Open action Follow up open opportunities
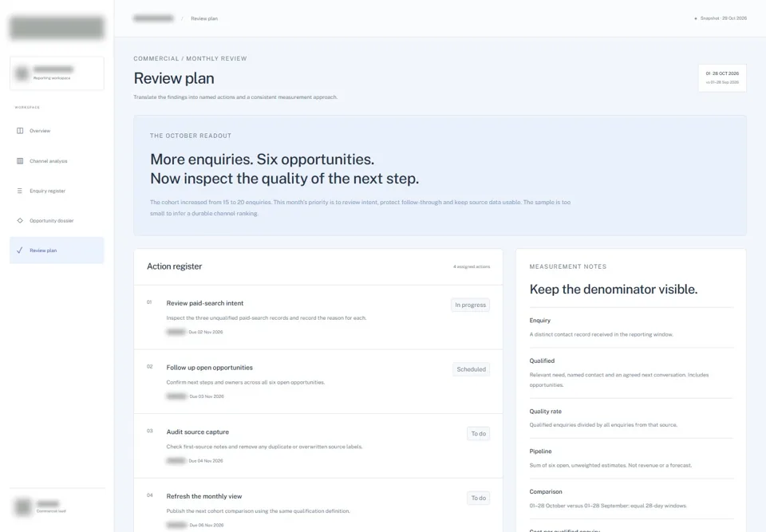Screen dimensions: 766x532 [x=210, y=368]
